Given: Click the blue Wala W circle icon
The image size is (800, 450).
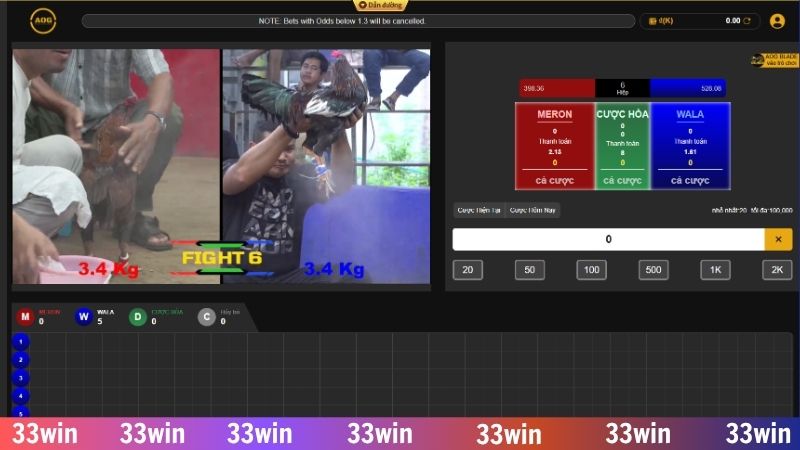Looking at the screenshot, I should [x=83, y=317].
